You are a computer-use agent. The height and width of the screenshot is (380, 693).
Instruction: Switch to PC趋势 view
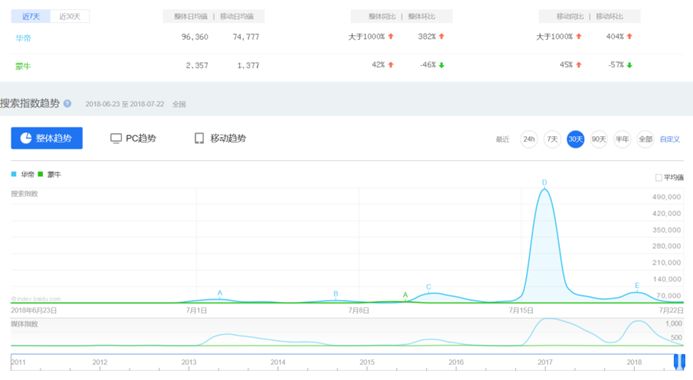point(133,138)
